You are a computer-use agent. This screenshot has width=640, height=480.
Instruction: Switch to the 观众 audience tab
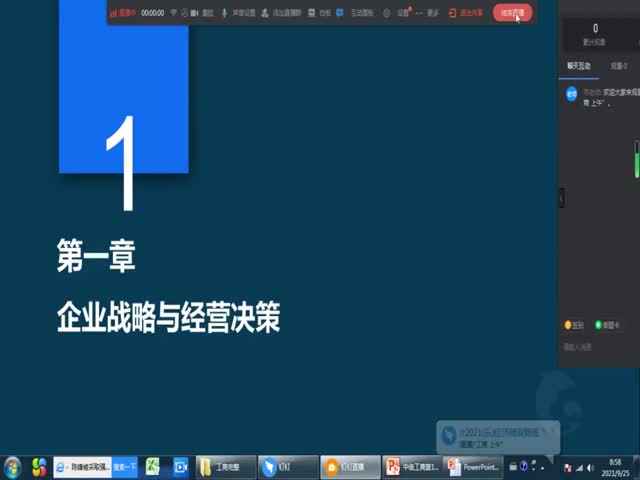pos(619,66)
